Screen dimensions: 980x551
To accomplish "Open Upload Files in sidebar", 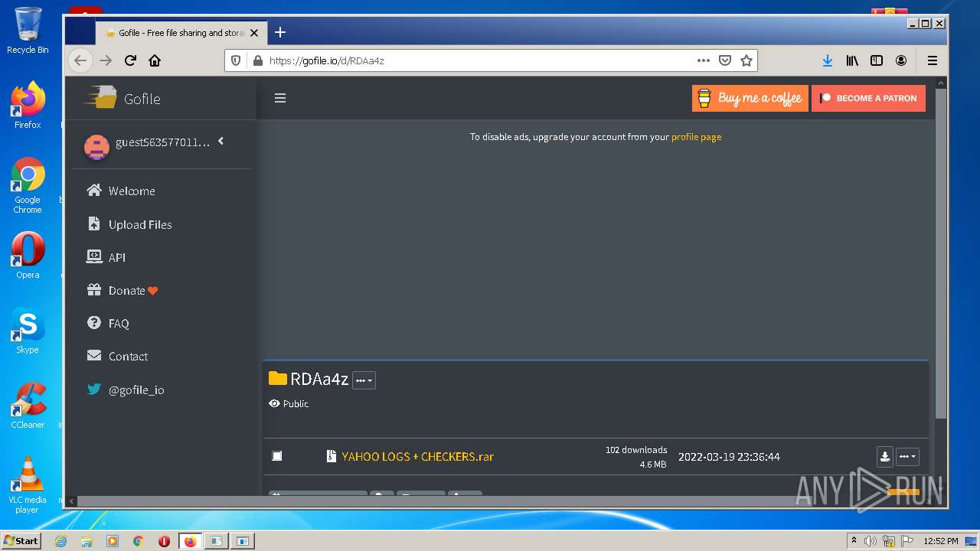I will pos(129,224).
